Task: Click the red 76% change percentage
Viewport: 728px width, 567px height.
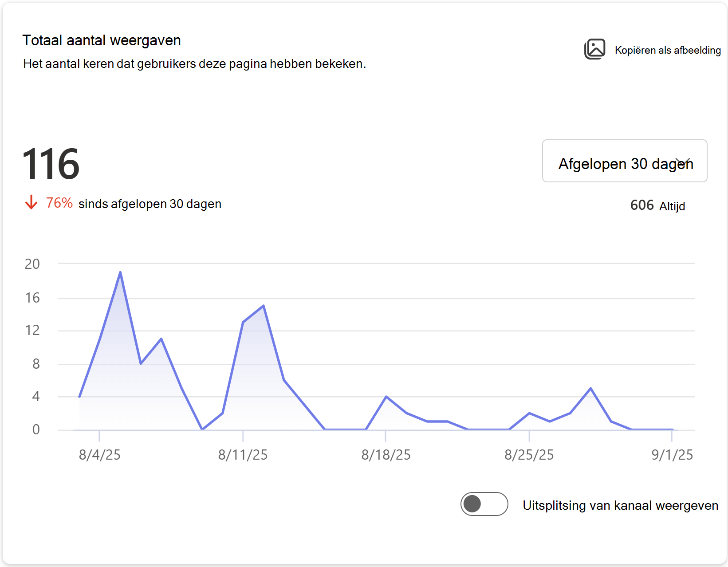Action: click(59, 203)
